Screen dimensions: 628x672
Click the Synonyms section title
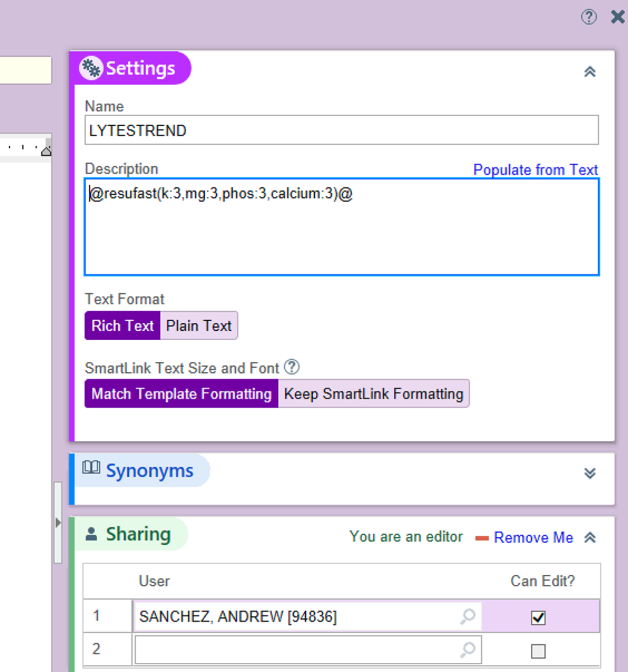149,470
